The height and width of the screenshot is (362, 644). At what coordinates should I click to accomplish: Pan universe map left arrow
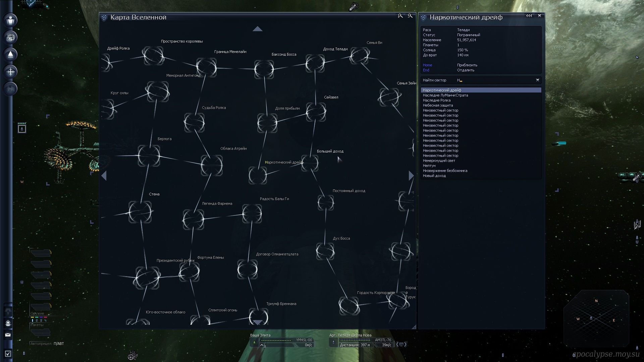click(104, 175)
